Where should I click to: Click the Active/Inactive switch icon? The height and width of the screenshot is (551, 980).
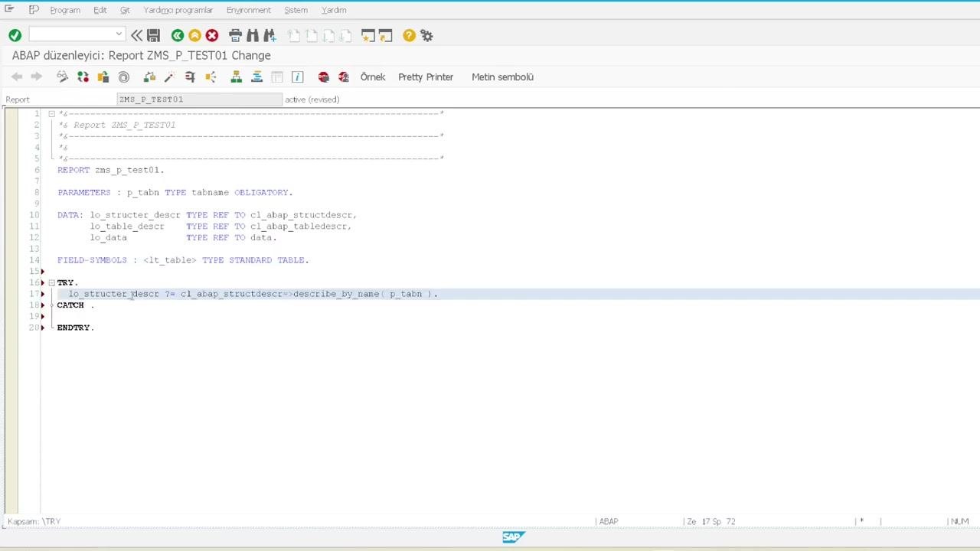point(83,77)
